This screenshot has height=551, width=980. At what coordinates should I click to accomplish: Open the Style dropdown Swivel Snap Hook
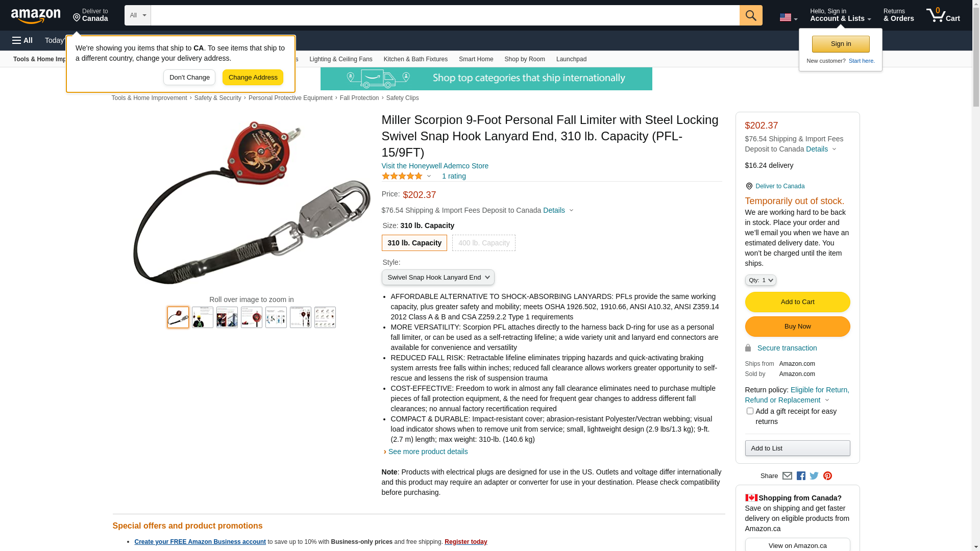pyautogui.click(x=438, y=278)
